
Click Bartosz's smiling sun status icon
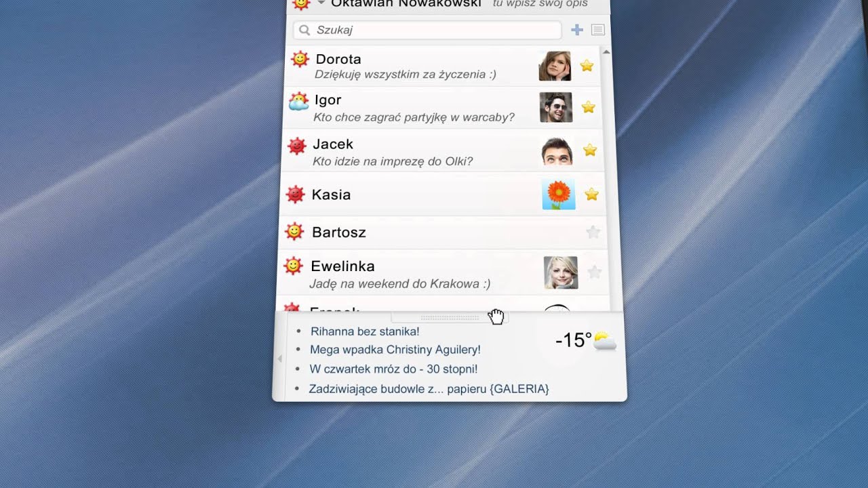[x=294, y=232]
